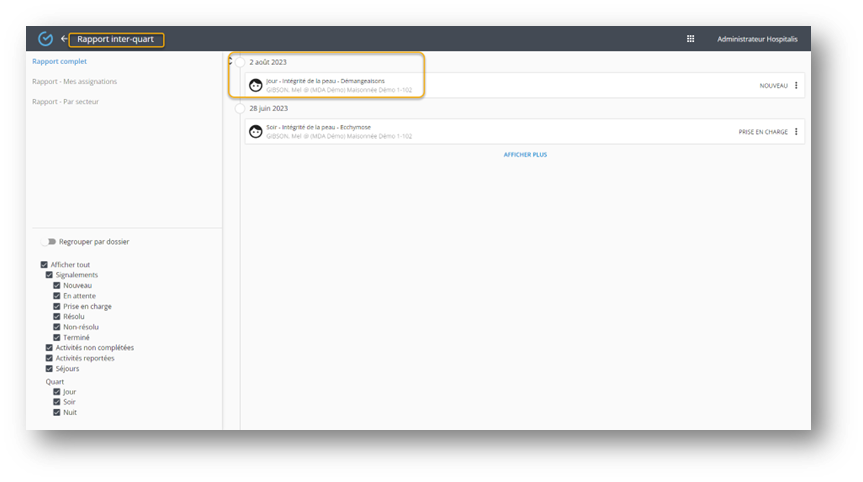
Task: Disable the Nuit shift checkbox
Action: click(57, 412)
